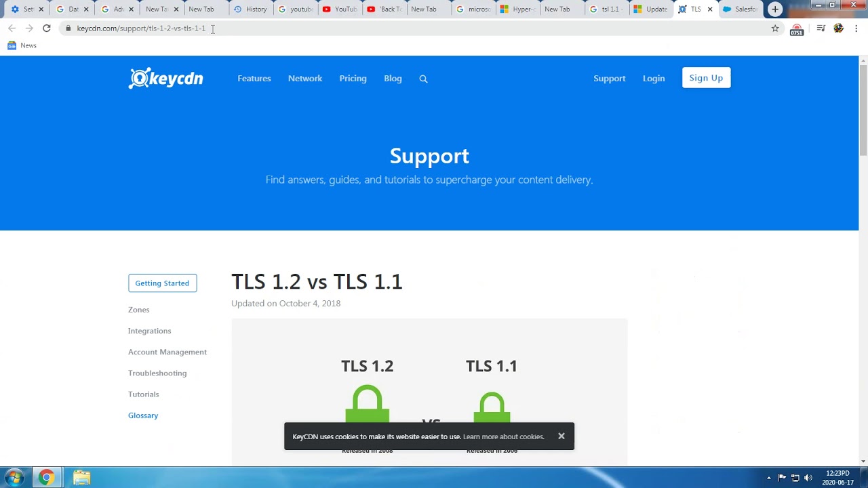The image size is (868, 488).
Task: Click Learn more about cookies link
Action: click(x=504, y=436)
